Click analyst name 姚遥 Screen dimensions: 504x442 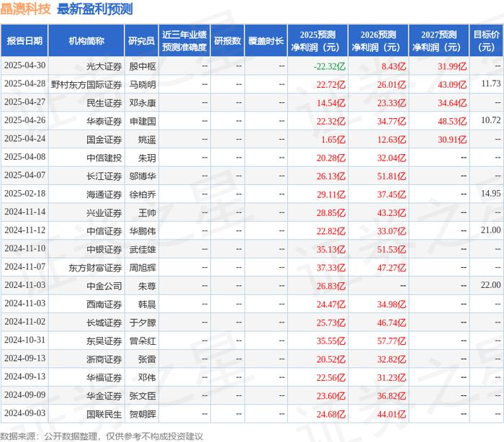click(147, 140)
